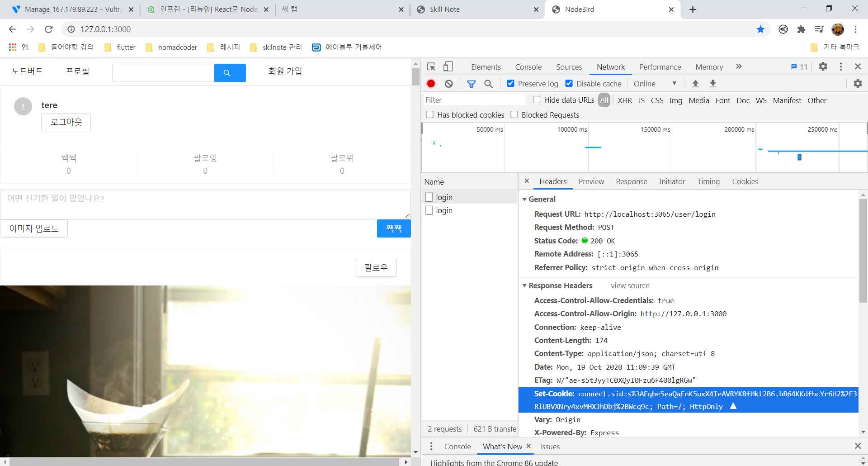The image size is (868, 466).
Task: Clear the network log
Action: [x=448, y=84]
